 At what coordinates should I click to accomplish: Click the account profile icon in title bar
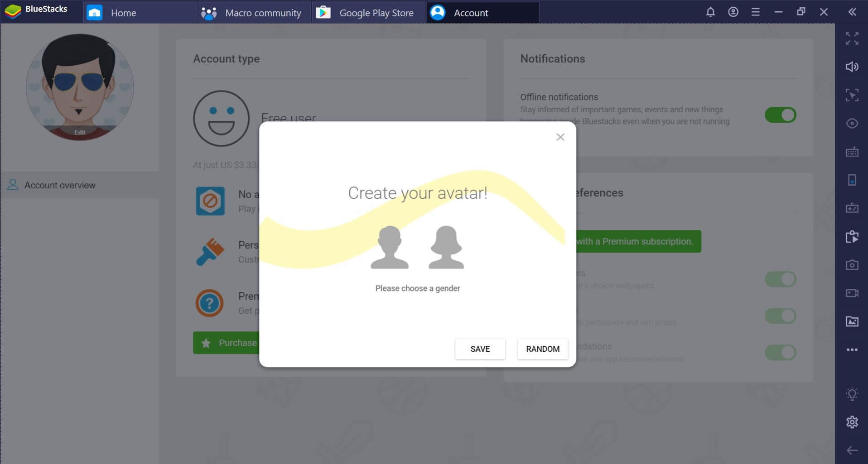pyautogui.click(x=733, y=12)
